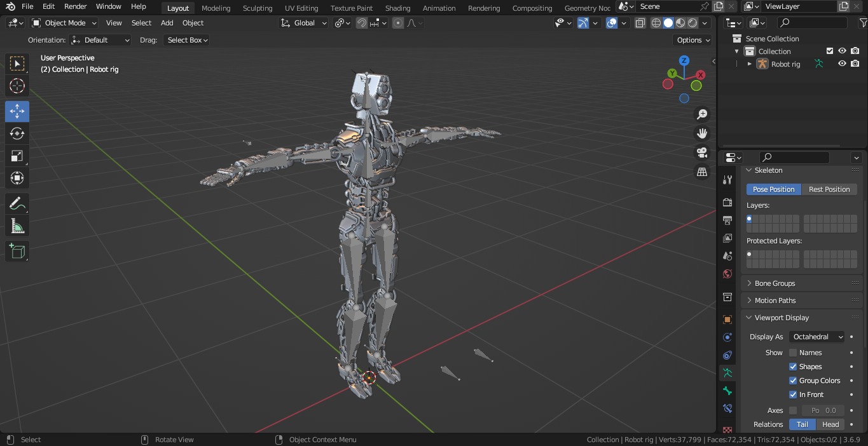Image resolution: width=868 pixels, height=446 pixels.
Task: Enable the Names checkbox
Action: tap(793, 353)
